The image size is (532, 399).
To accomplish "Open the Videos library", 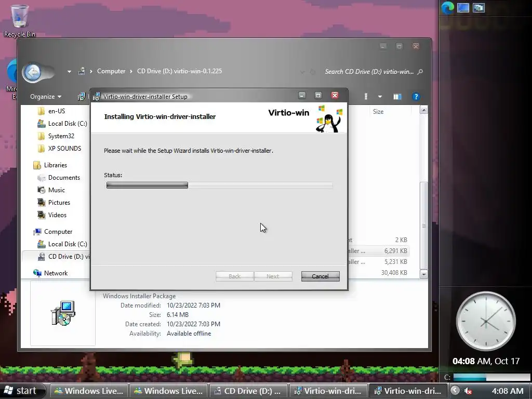I will click(57, 215).
